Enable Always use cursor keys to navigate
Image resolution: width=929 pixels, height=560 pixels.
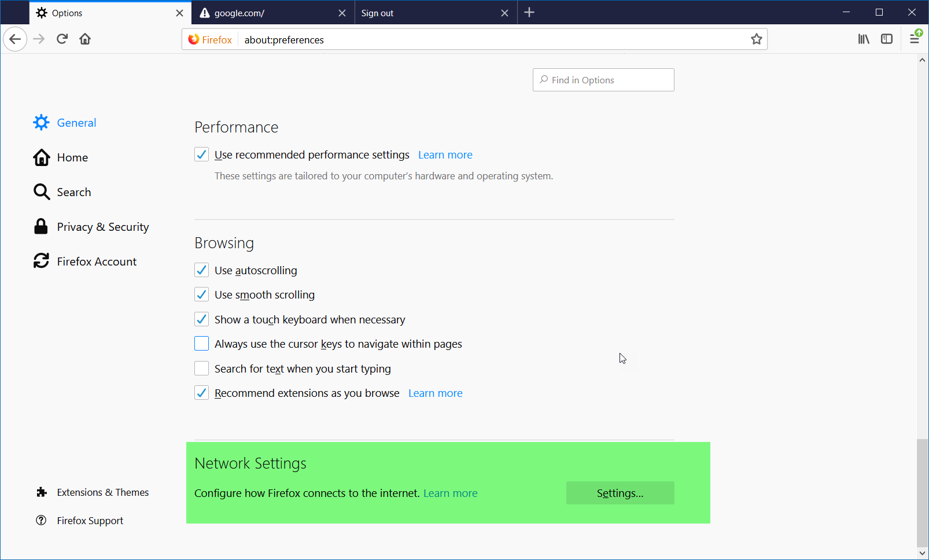[201, 344]
